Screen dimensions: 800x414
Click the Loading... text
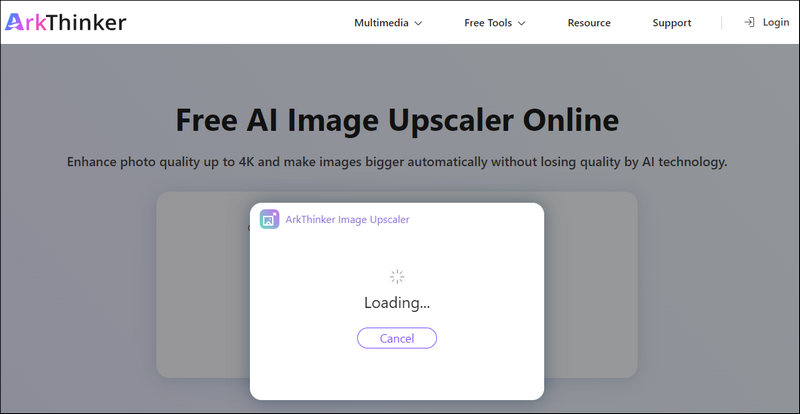397,303
